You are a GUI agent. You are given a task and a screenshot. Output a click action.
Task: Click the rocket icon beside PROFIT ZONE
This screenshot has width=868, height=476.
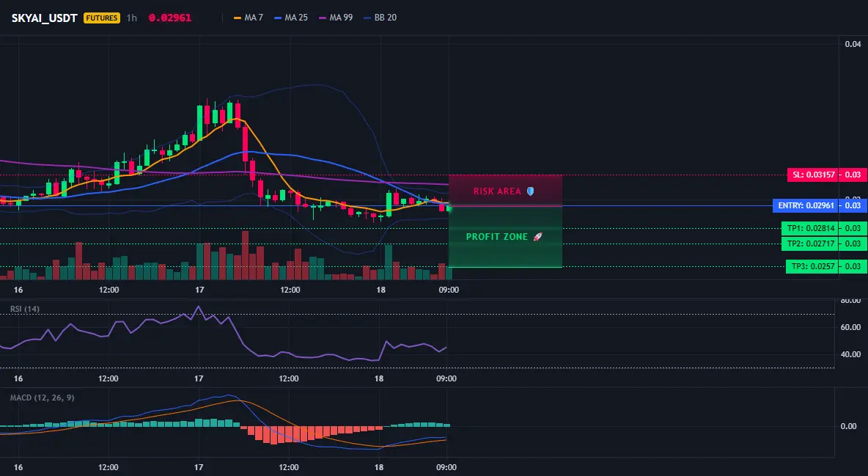(x=537, y=237)
